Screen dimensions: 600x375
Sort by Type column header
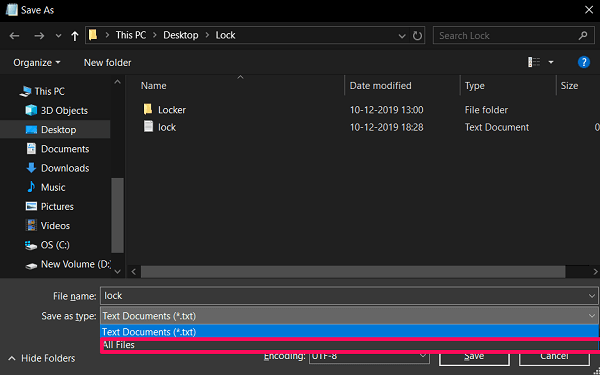point(474,86)
